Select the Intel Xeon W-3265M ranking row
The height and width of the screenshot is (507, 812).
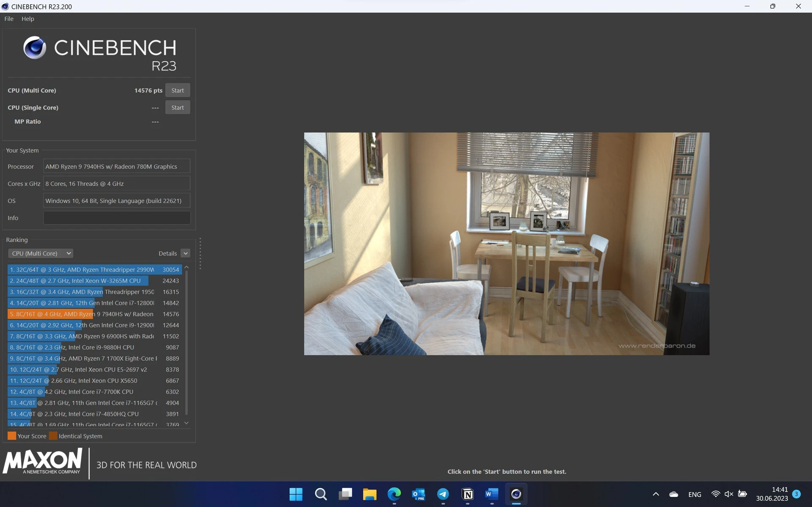point(95,281)
